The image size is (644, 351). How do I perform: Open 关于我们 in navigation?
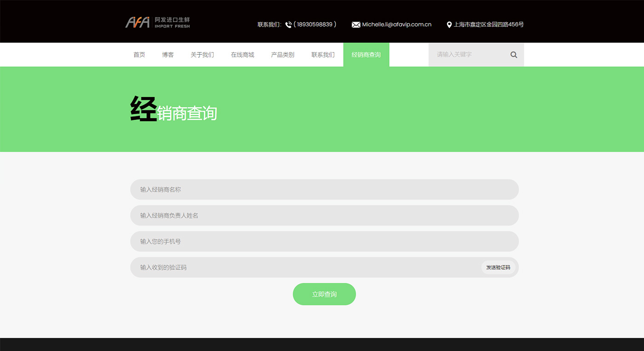tap(202, 55)
